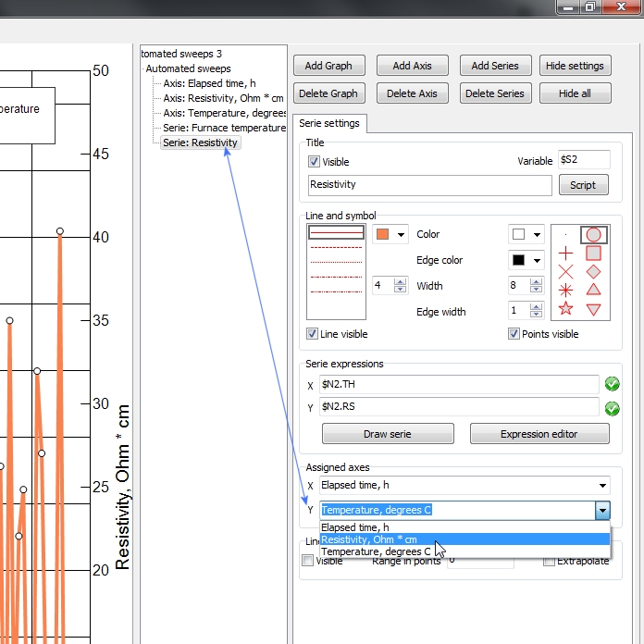Viewport: 644px width, 644px height.
Task: Enable the Visible checkbox next to Range in points
Action: [x=307, y=561]
